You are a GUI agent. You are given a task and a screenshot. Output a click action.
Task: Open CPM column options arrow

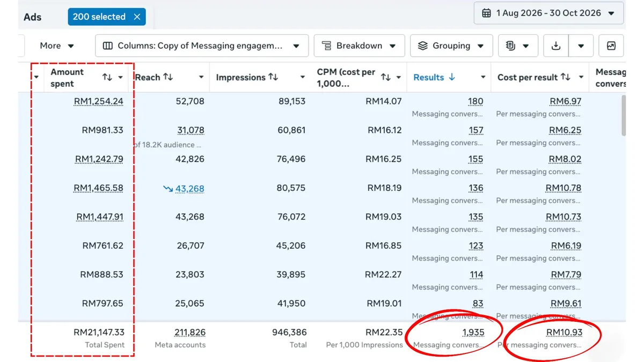click(399, 77)
